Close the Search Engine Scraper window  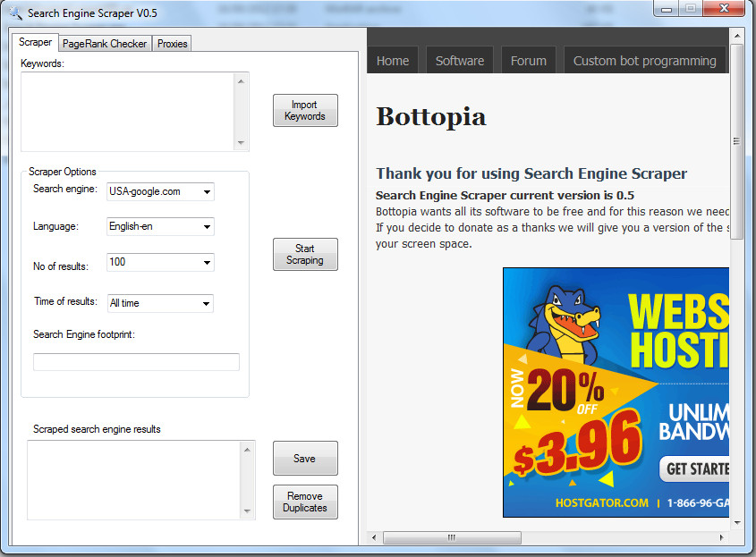[x=724, y=9]
